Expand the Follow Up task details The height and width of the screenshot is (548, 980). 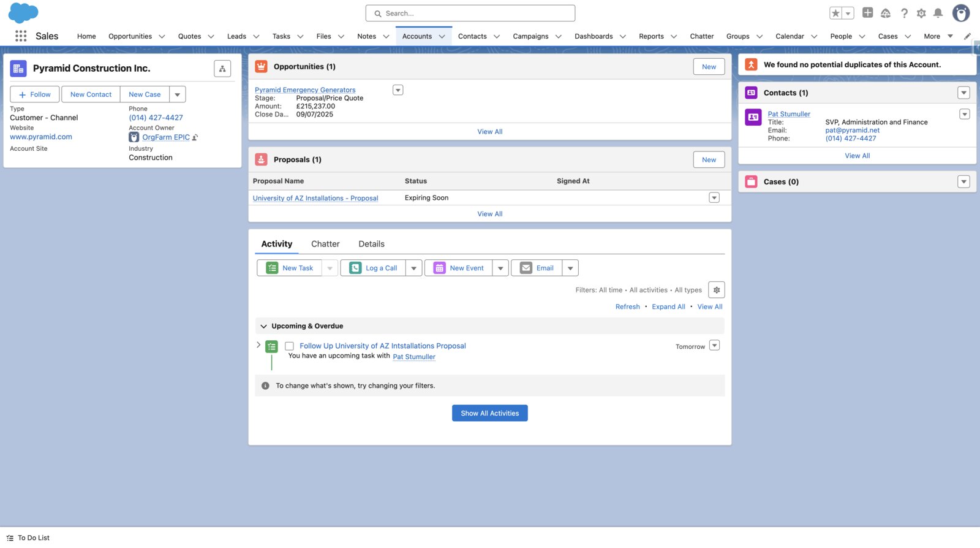258,345
